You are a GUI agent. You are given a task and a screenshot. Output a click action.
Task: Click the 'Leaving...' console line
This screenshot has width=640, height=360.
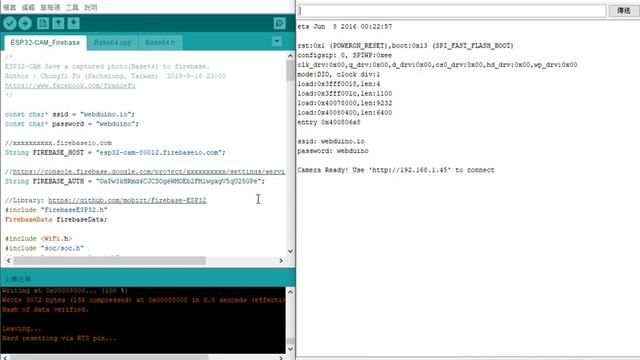click(x=22, y=329)
